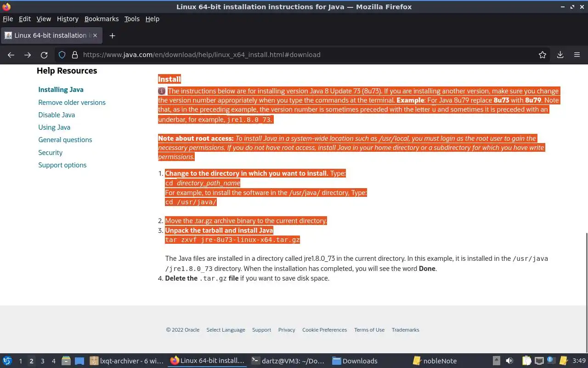588x368 pixels.
Task: Open the Trademarks footer link
Action: click(x=405, y=330)
